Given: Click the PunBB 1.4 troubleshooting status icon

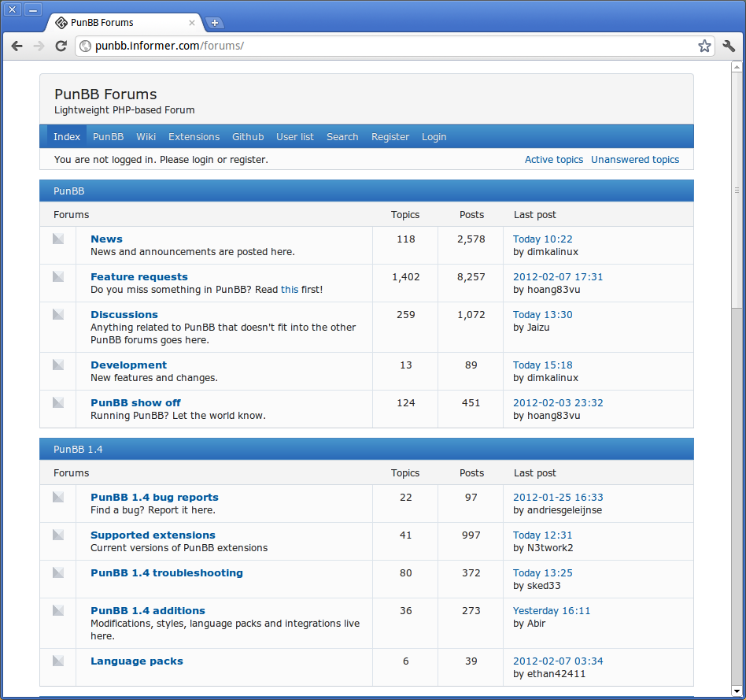Looking at the screenshot, I should (x=58, y=572).
